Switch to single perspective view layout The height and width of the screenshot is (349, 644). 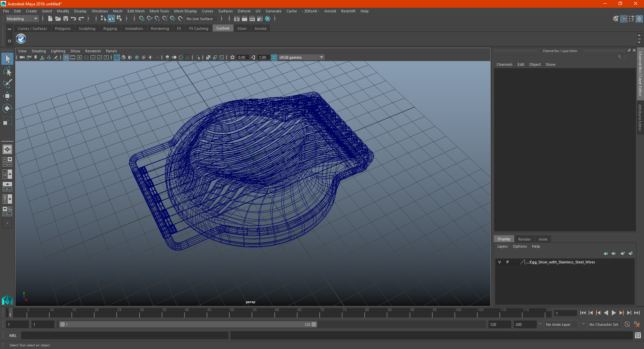coord(7,149)
